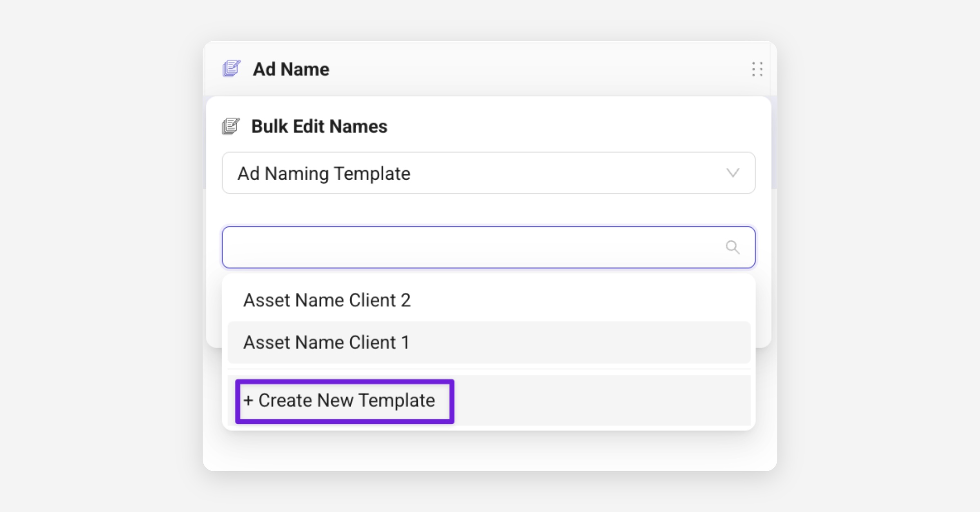The height and width of the screenshot is (512, 980).
Task: Click the Bulk Edit Names heading
Action: pos(319,126)
